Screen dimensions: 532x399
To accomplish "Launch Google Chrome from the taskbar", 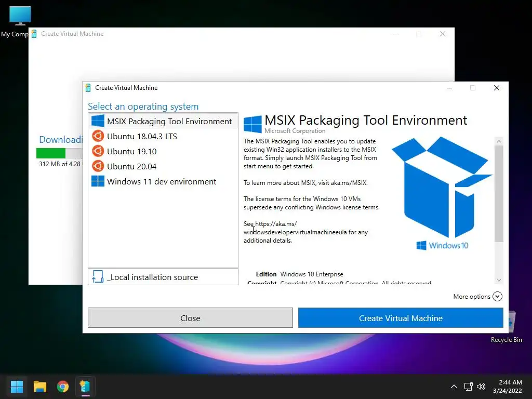I will [63, 387].
